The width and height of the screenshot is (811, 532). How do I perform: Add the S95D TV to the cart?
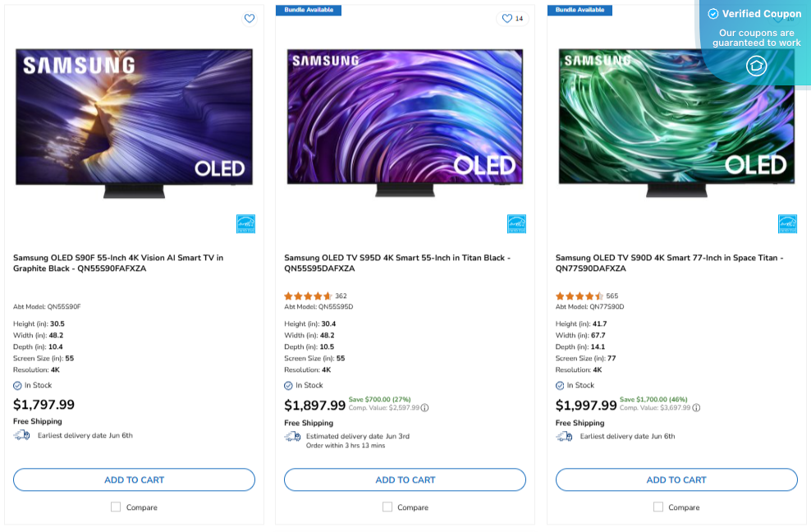[x=405, y=479]
